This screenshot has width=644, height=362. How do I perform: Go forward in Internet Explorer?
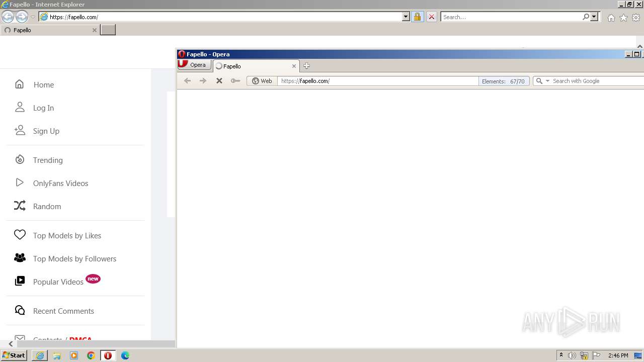pos(22,17)
